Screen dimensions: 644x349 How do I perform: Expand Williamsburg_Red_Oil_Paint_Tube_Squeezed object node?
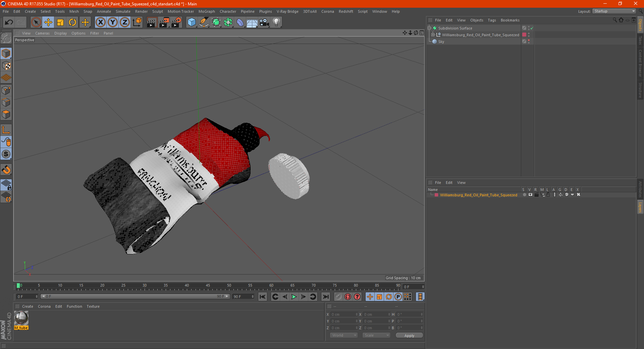pyautogui.click(x=433, y=35)
